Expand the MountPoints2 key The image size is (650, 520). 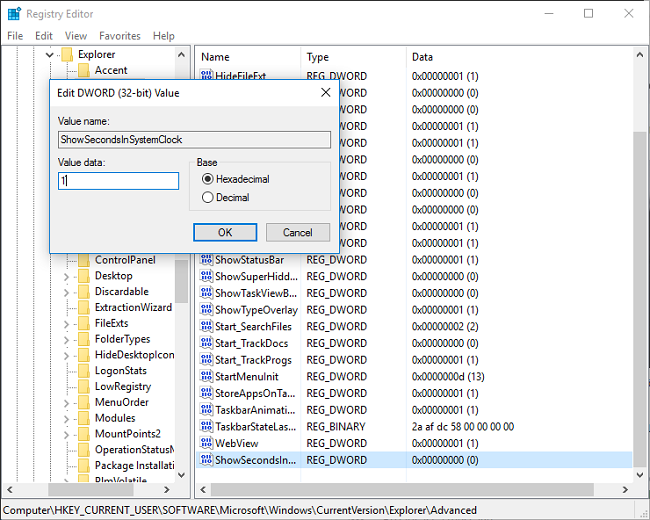[67, 434]
